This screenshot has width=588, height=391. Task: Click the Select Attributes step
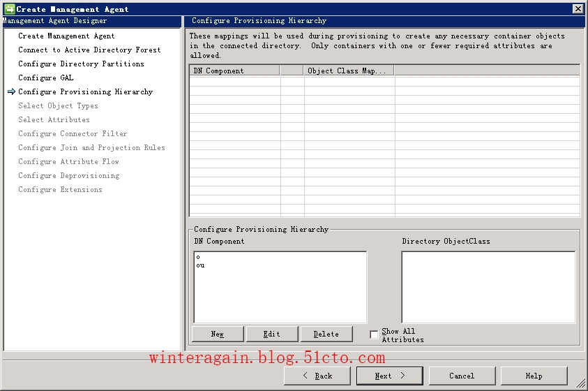tap(54, 119)
